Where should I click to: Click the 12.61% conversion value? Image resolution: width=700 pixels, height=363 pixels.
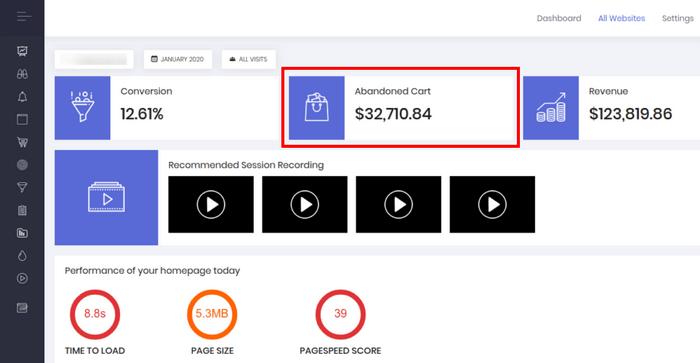click(x=142, y=114)
